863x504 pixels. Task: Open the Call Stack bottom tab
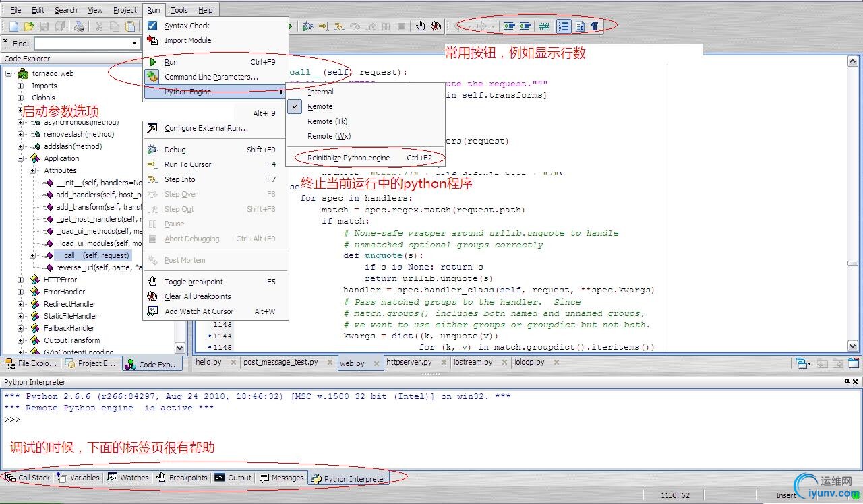click(x=28, y=478)
